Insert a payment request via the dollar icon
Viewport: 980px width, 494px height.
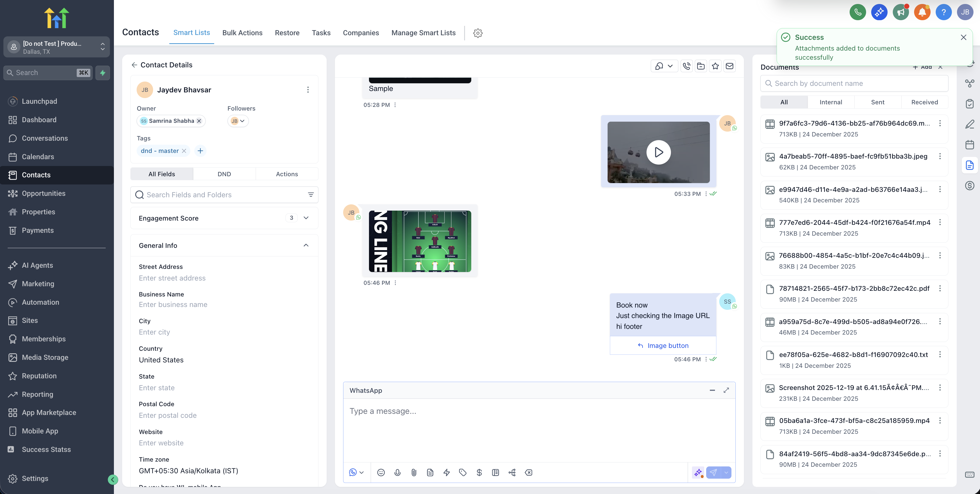[479, 472]
